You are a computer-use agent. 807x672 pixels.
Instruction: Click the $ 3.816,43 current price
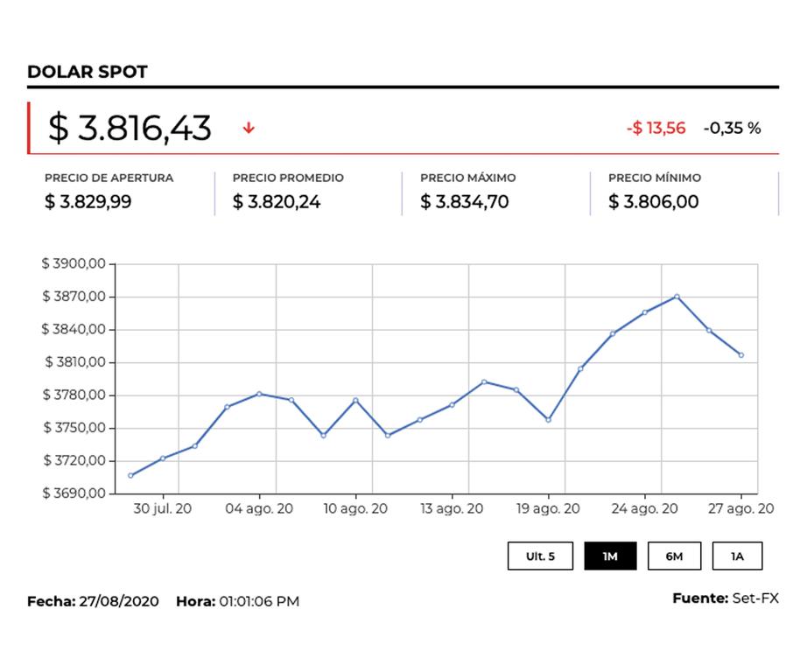click(x=130, y=128)
